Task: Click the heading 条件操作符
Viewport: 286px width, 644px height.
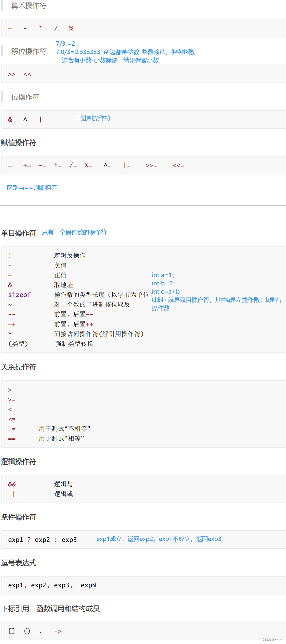Action: (x=19, y=517)
